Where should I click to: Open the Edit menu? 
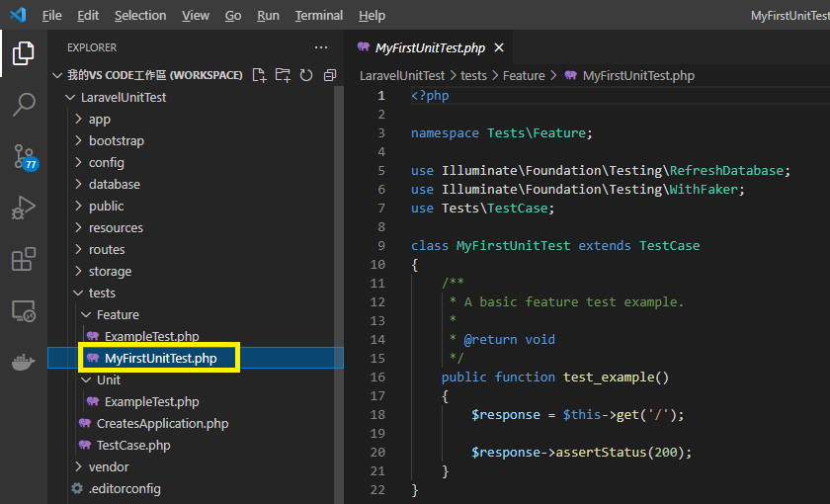tap(88, 16)
